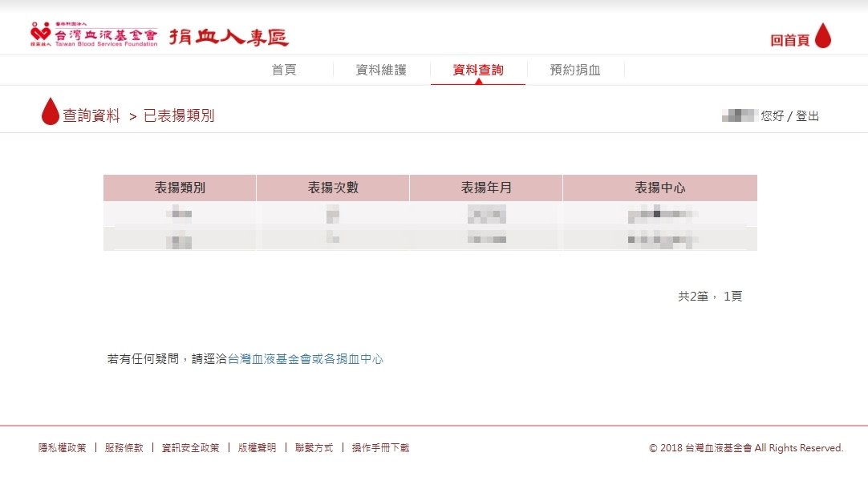Click the red blood drop beside 回首頁
The width and height of the screenshot is (868, 493).
[x=822, y=36]
